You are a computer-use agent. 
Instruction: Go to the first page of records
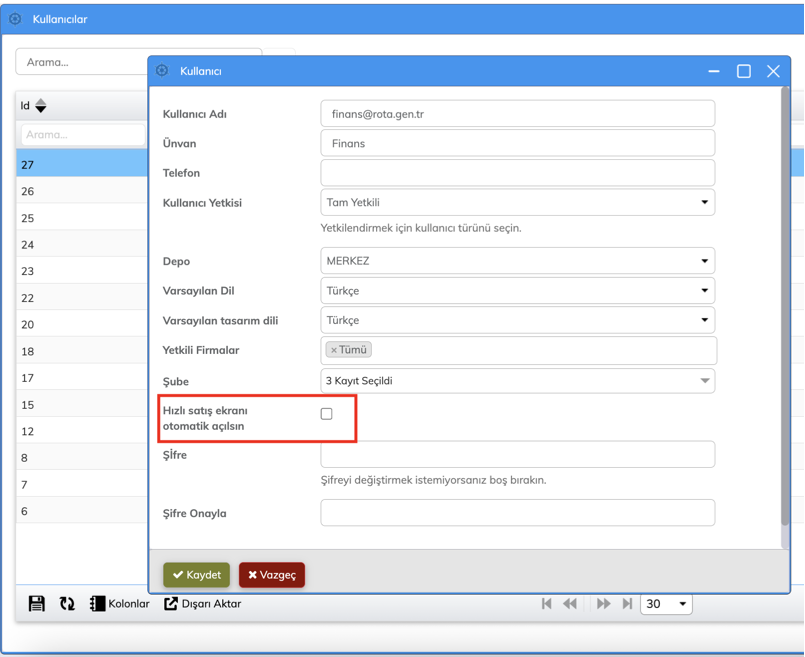click(546, 604)
